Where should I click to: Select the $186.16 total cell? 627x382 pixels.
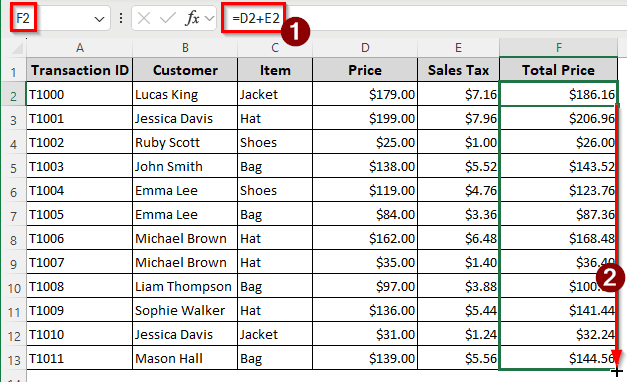tap(559, 94)
